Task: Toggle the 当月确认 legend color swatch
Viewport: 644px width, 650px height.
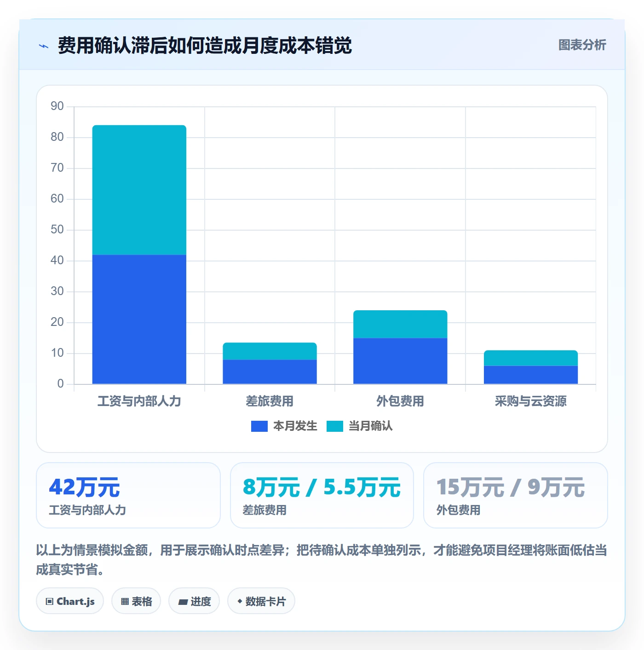Action: [x=335, y=426]
